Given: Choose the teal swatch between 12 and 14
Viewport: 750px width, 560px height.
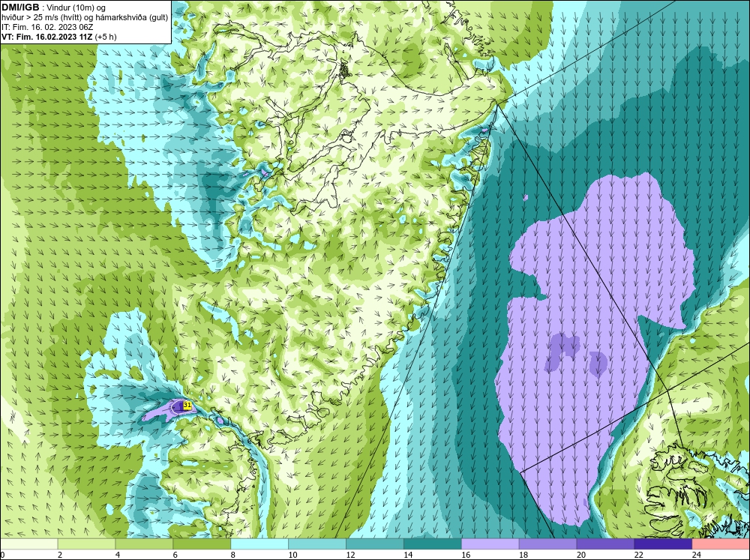Looking at the screenshot, I should [375, 544].
